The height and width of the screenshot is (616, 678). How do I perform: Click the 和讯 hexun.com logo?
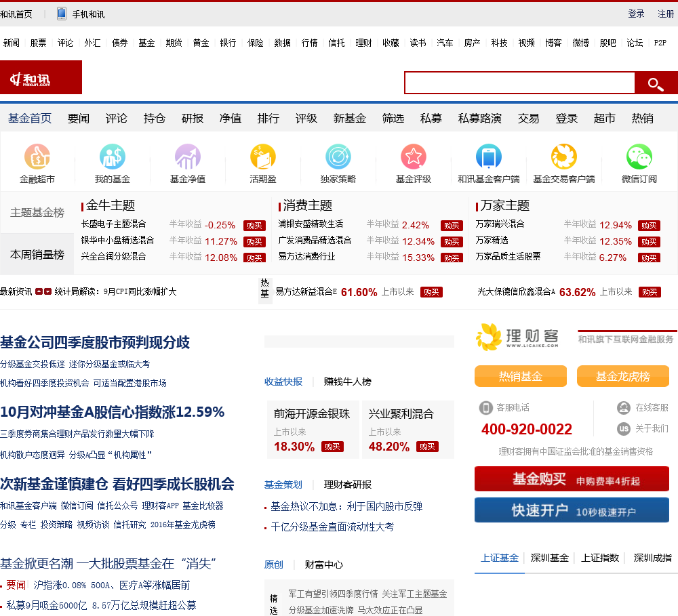click(41, 77)
